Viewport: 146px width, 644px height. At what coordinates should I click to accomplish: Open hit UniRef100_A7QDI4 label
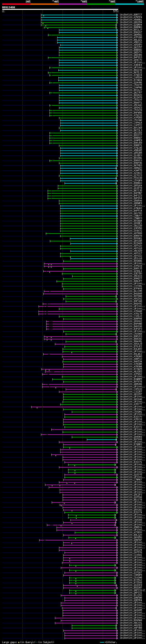click(131, 75)
